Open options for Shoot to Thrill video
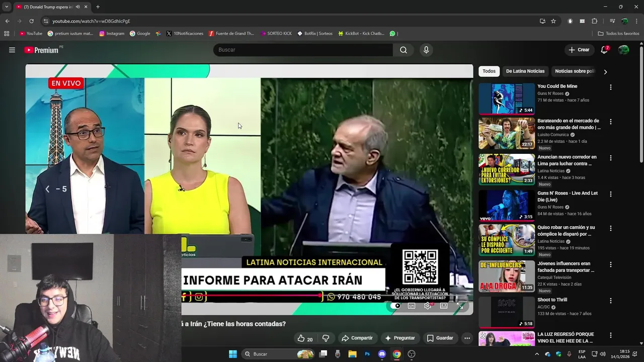This screenshot has height=362, width=644. tap(611, 301)
